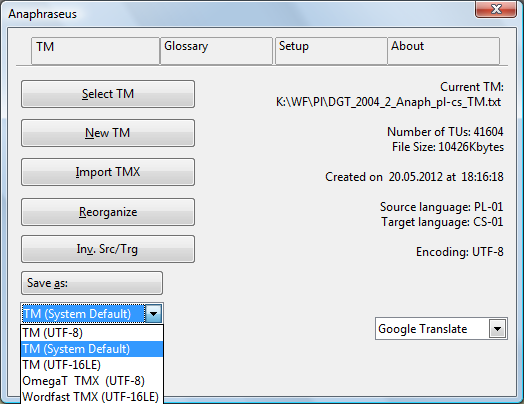Image resolution: width=524 pixels, height=404 pixels.
Task: Go to the Setup tab
Action: pyautogui.click(x=331, y=50)
